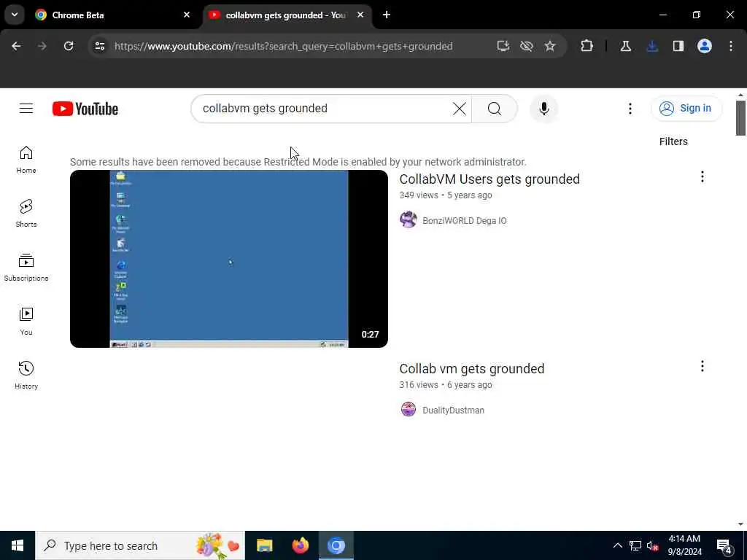Open the DualityDustman channel name
The image size is (747, 560).
click(x=453, y=410)
